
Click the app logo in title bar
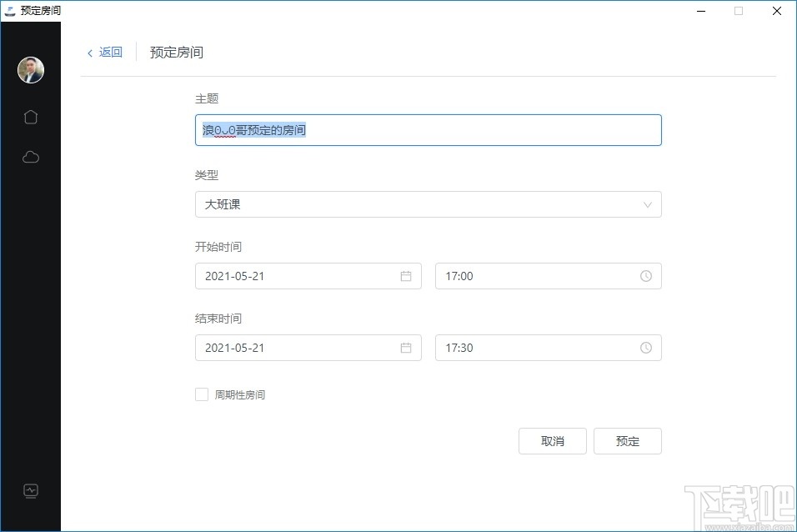(10, 11)
